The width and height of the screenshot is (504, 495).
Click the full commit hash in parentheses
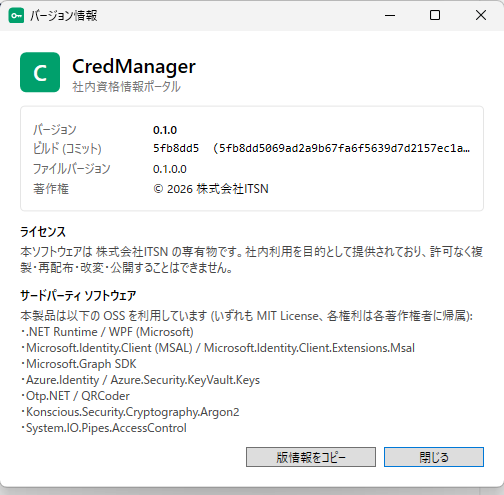(x=342, y=148)
